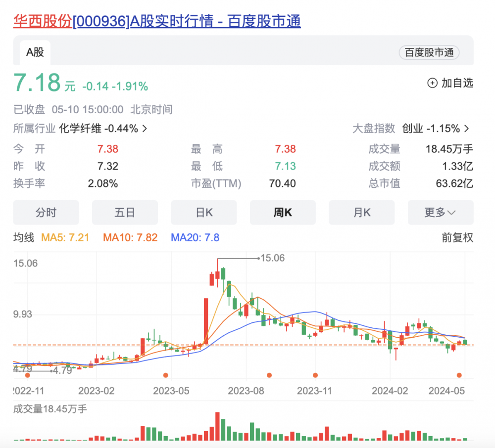The height and width of the screenshot is (448, 495).
Task: Click the 4.79 low price label on the chart
Action: 62,370
